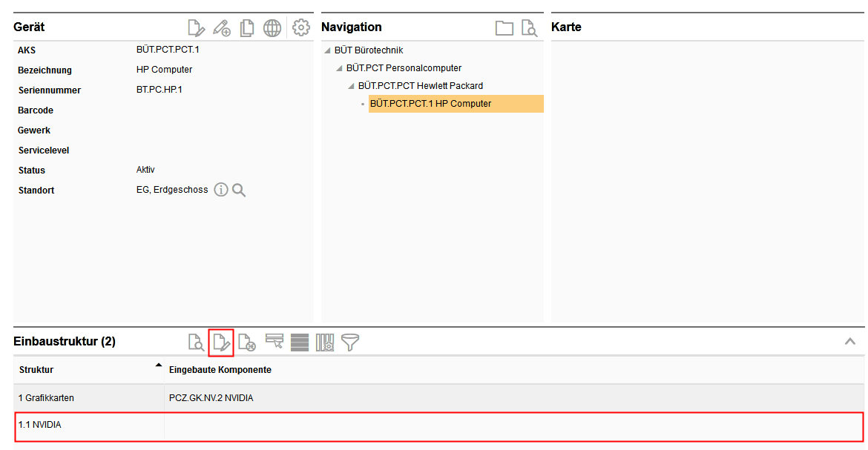The height and width of the screenshot is (450, 868).
Task: Collapse the Einbaustruktur panel with the chevron
Action: [x=850, y=342]
